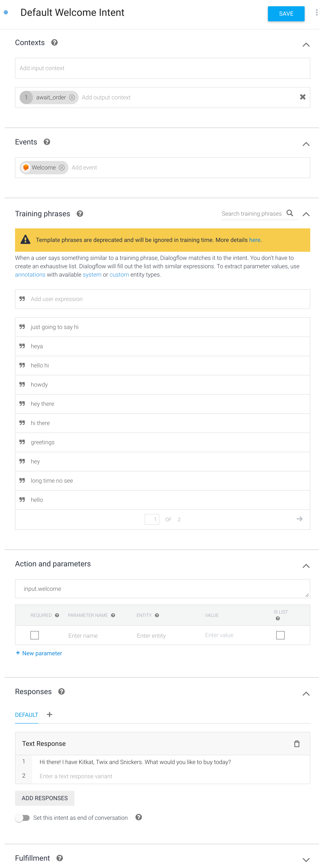Screen dimensions: 319x868
Task: Collapse the Contexts section
Action: [306, 45]
